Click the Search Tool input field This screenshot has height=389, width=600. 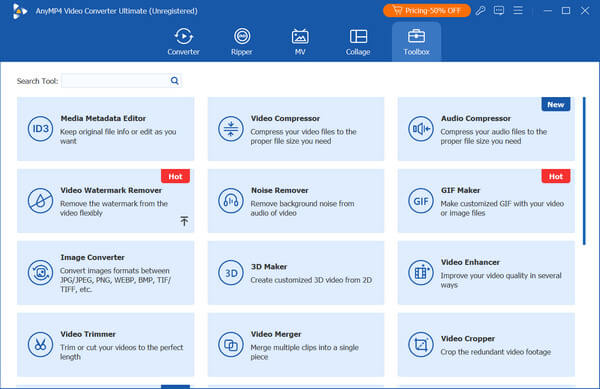115,81
